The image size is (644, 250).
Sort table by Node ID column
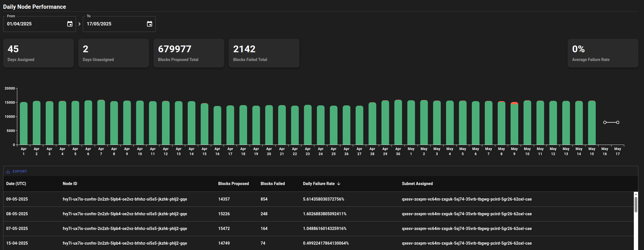(70, 184)
